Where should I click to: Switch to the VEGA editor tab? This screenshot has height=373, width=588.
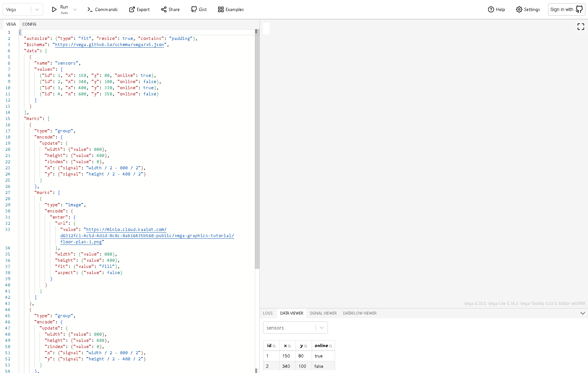pyautogui.click(x=11, y=24)
